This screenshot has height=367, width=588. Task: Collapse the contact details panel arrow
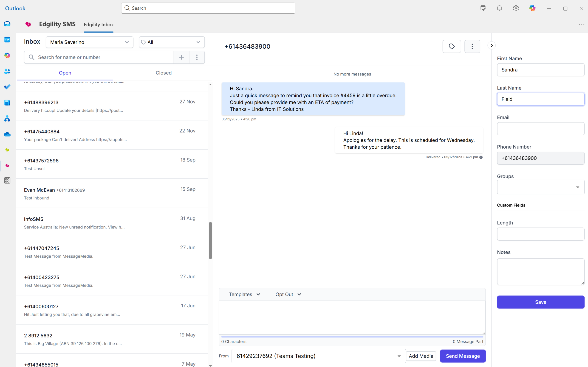pos(492,45)
